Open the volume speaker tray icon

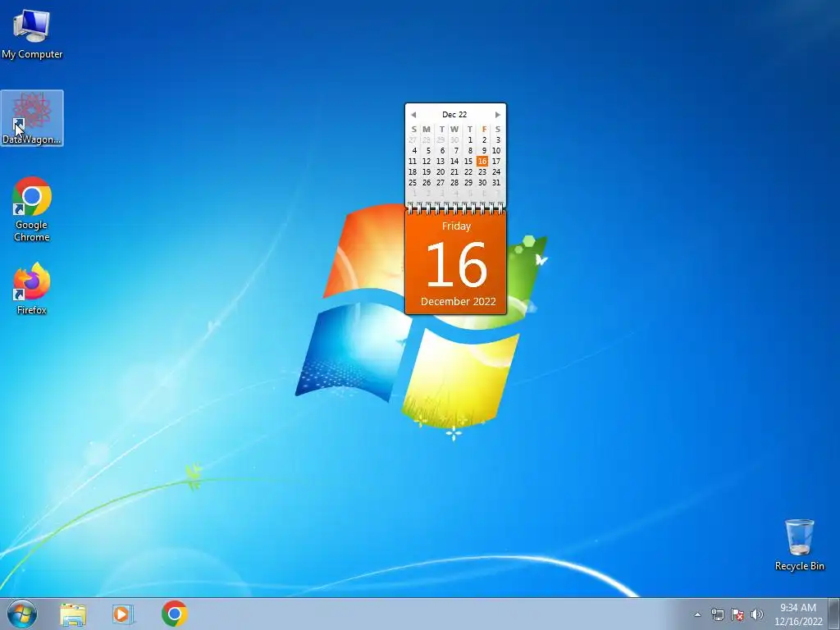[x=757, y=614]
